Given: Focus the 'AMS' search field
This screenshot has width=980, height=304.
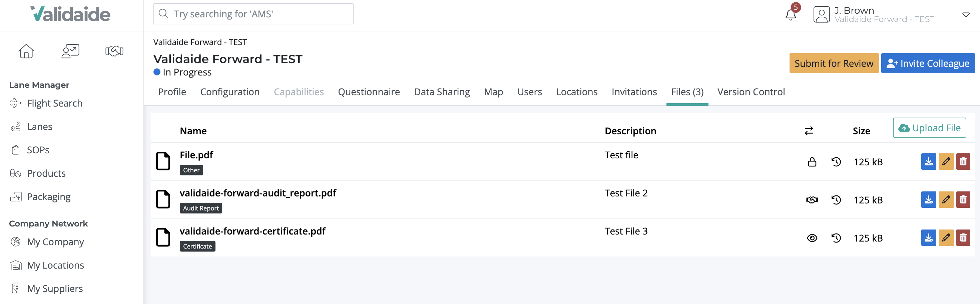Looking at the screenshot, I should point(254,14).
